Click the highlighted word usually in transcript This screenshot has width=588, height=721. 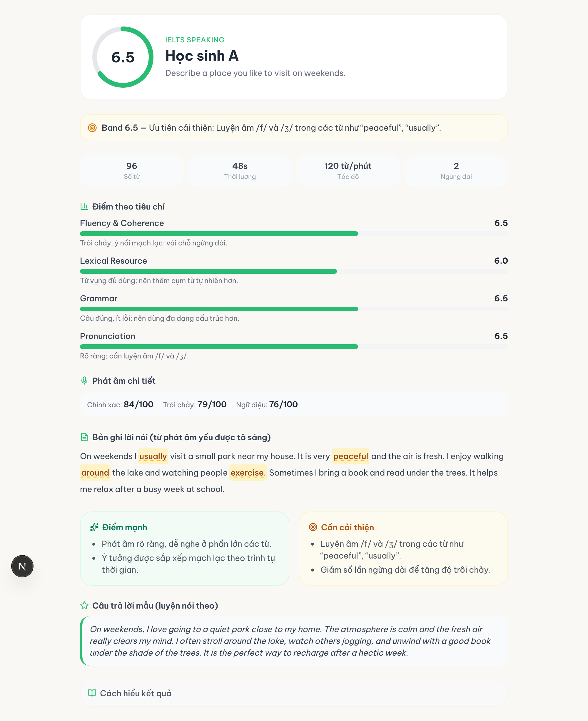click(x=153, y=456)
